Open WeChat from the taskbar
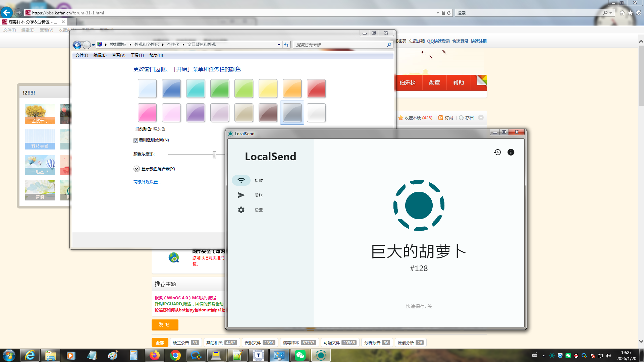The image size is (644, 362). tap(300, 355)
